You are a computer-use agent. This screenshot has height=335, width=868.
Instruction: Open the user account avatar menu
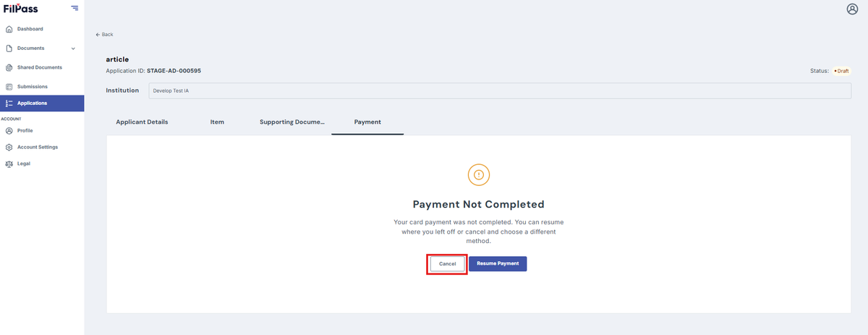click(x=851, y=9)
